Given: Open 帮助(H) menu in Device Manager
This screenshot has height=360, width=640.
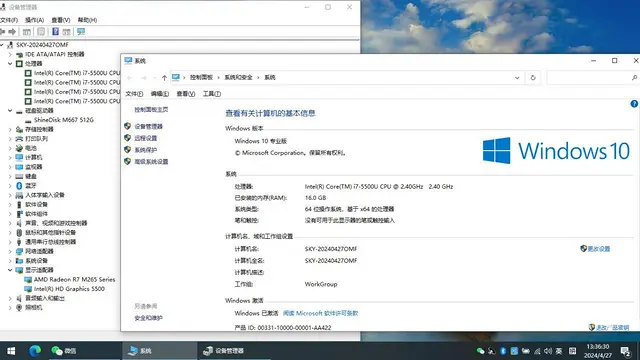Looking at the screenshot, I should click(x=87, y=20).
